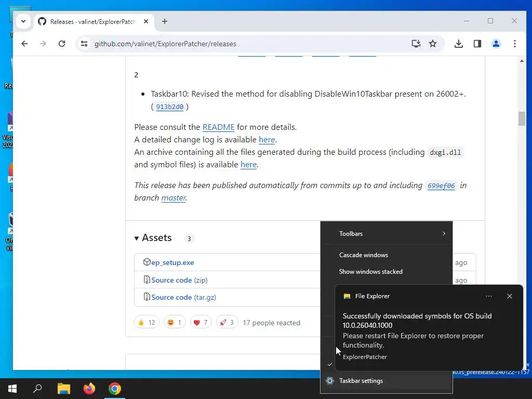The height and width of the screenshot is (399, 532).
Task: Click the ExplorerPatcher label in notification
Action: (x=365, y=357)
